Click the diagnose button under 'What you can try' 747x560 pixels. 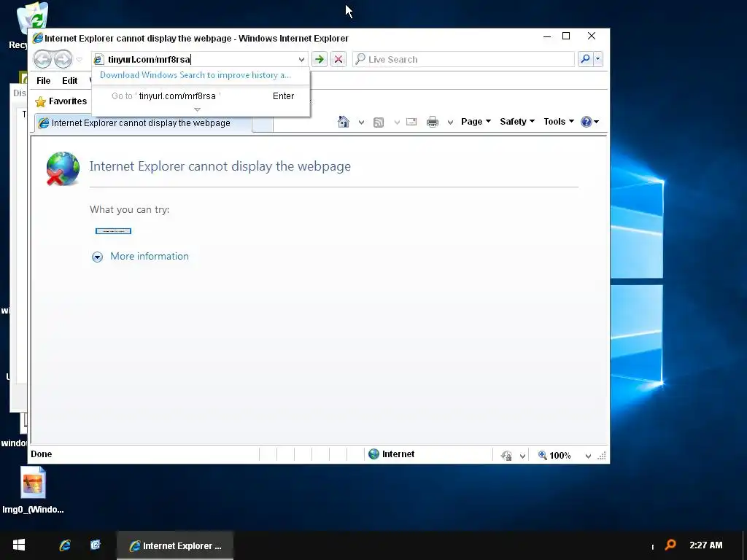click(x=113, y=231)
